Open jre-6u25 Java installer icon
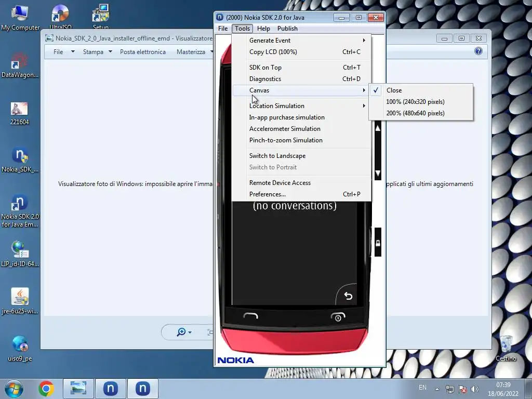532x399 pixels. 20,301
